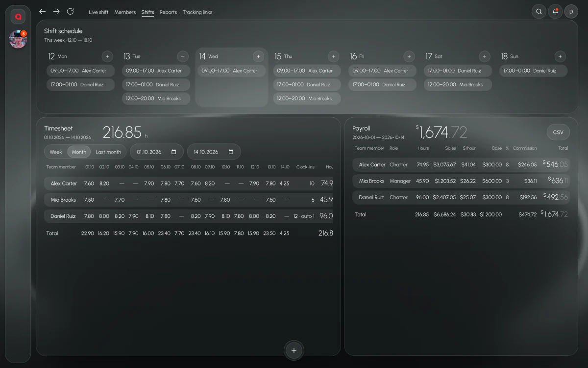This screenshot has width=588, height=368.
Task: Select the Month timesheet range
Action: tap(79, 152)
